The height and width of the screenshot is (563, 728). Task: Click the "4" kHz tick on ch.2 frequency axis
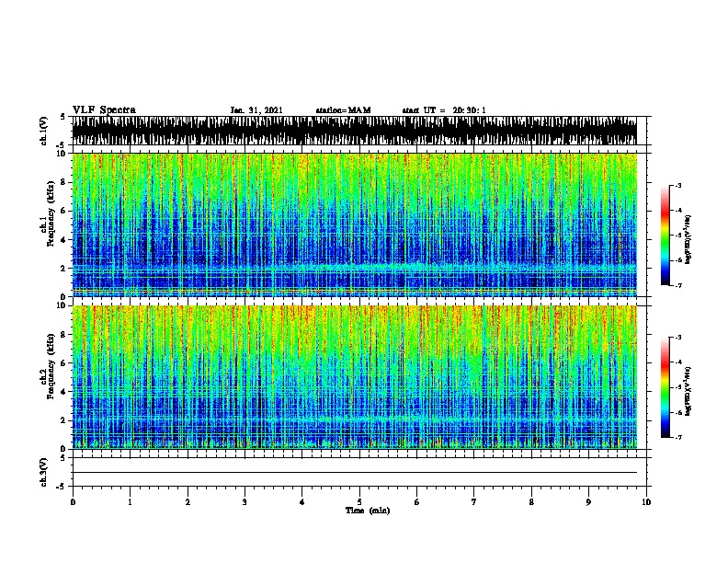point(64,392)
